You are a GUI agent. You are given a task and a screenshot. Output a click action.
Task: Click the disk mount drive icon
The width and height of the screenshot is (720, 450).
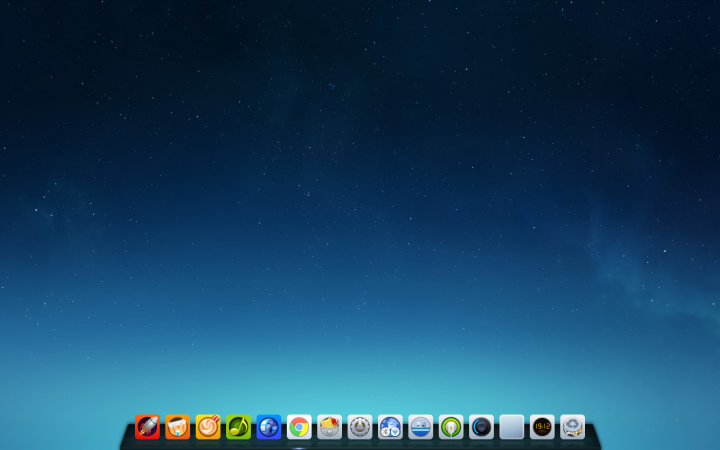click(x=421, y=427)
